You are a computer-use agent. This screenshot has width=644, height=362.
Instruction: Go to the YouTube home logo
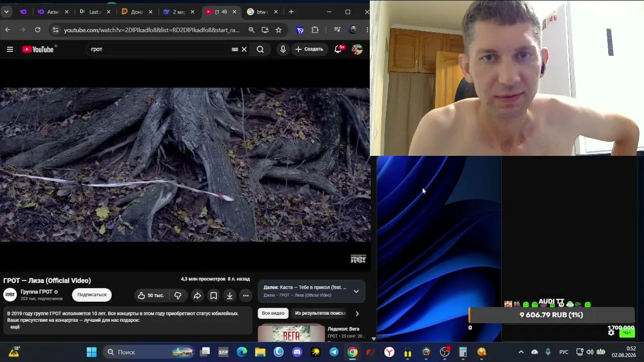[38, 49]
